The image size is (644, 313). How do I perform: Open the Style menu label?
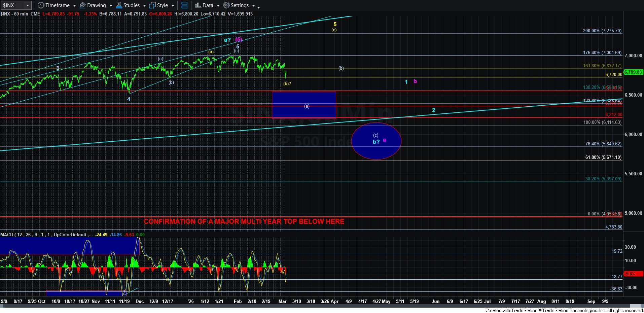[163, 5]
